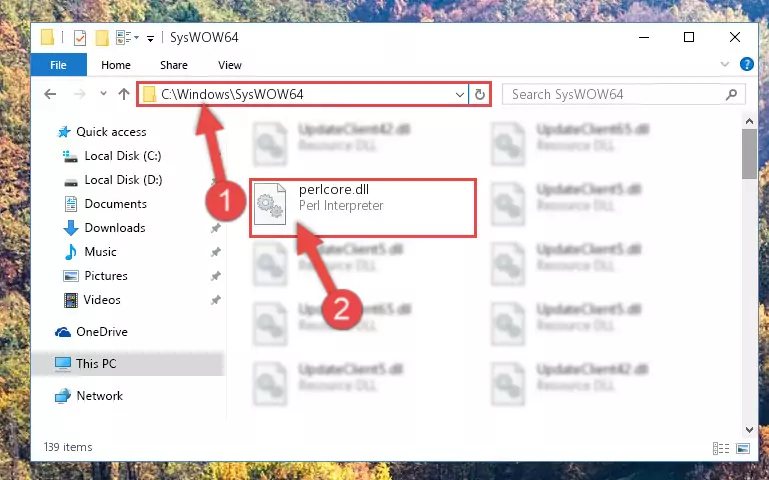Open Music folder in sidebar
The width and height of the screenshot is (769, 480).
(100, 252)
